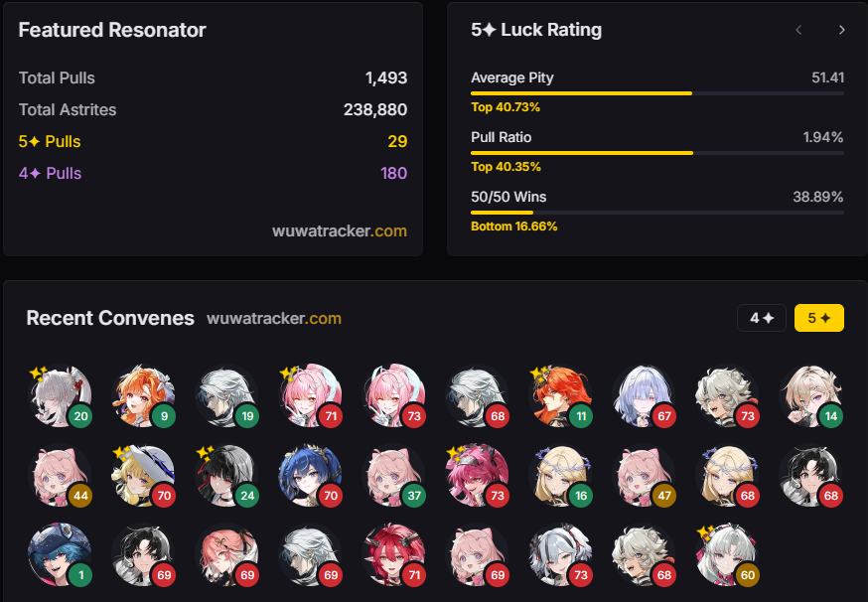Click the pink-haired avatar showing pity 71
Viewport: 868px width, 602px height.
310,396
